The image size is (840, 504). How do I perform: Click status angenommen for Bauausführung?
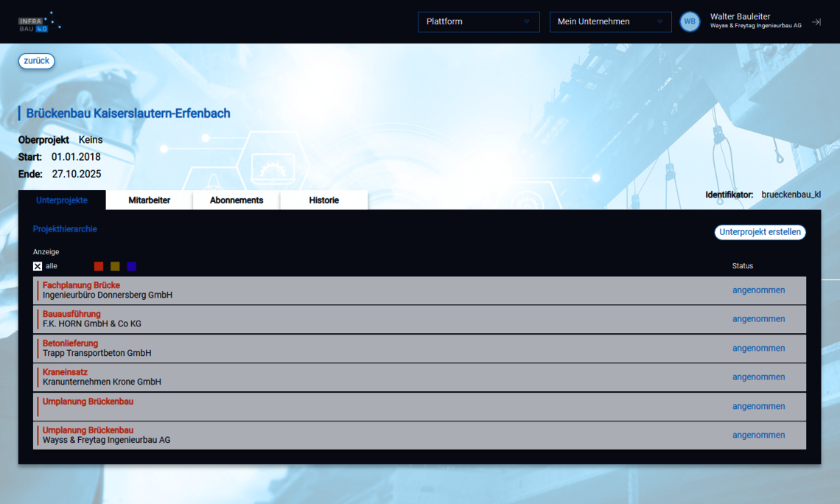click(x=758, y=319)
